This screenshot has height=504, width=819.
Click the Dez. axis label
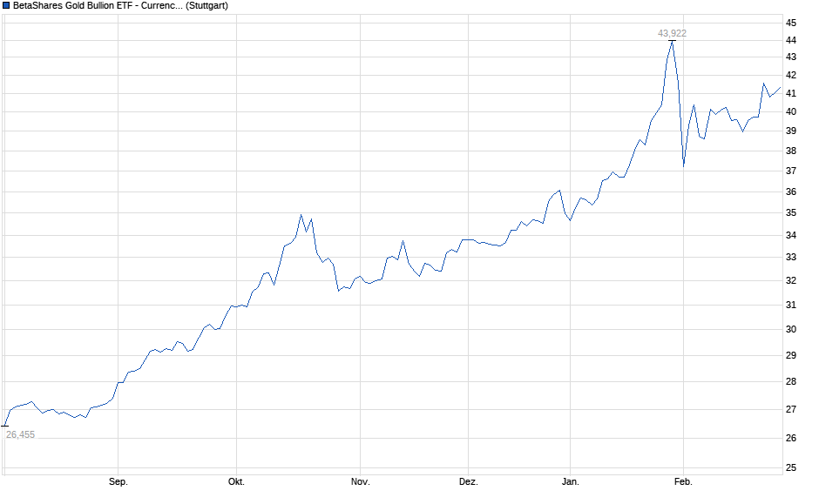point(468,480)
